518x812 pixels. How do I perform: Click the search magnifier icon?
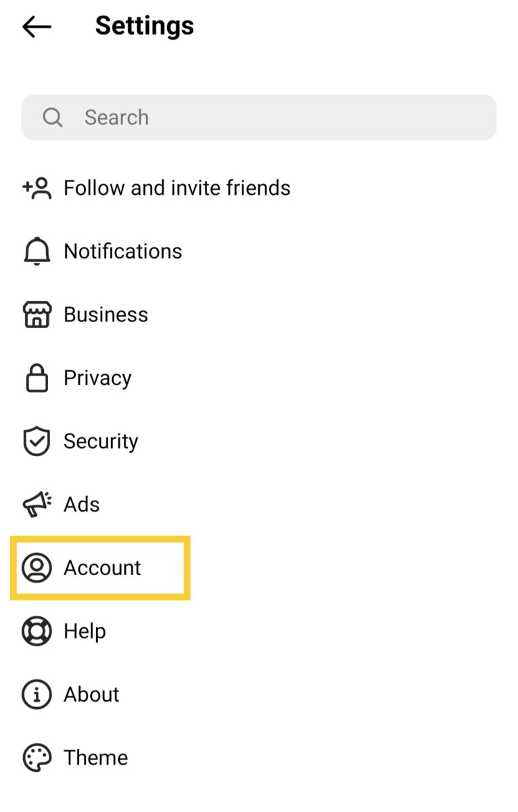click(53, 117)
